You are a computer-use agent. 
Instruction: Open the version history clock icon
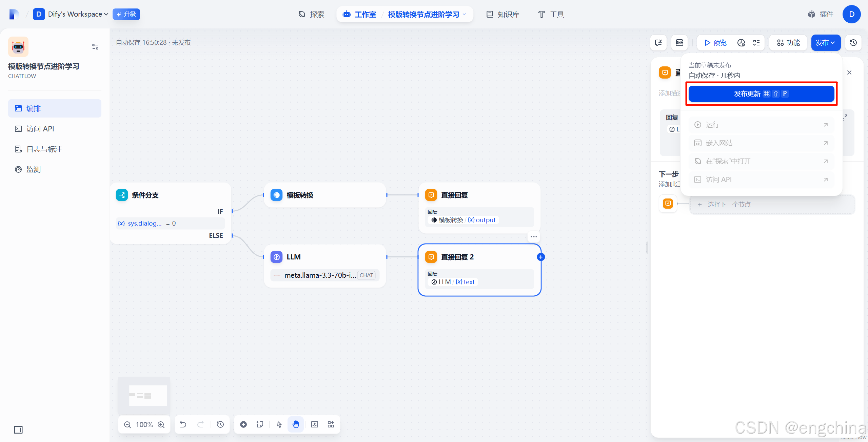tap(853, 43)
